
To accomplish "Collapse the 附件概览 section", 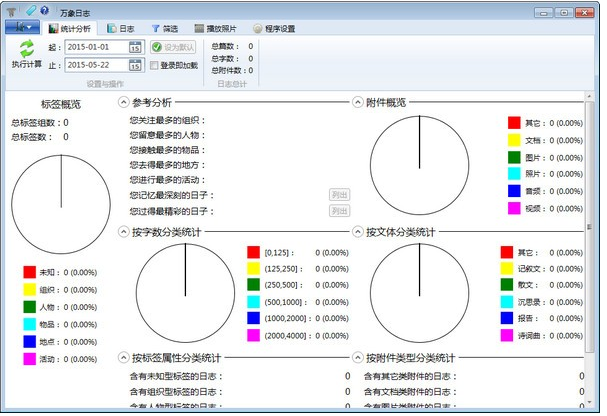I will click(x=357, y=102).
